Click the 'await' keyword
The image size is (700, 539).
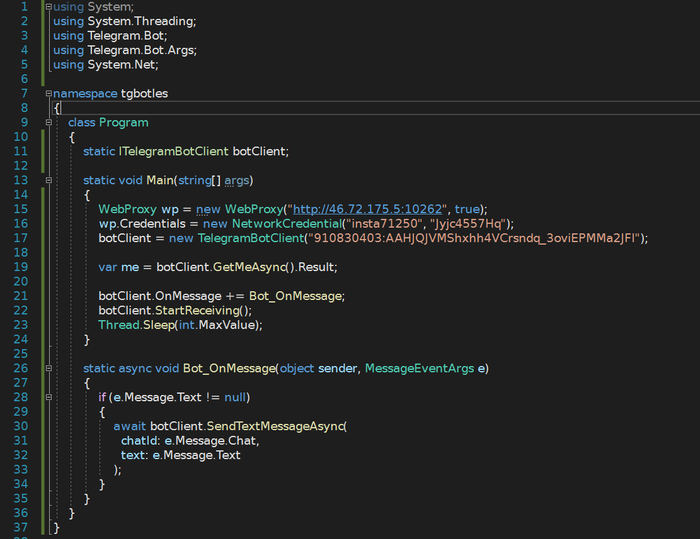coord(129,426)
